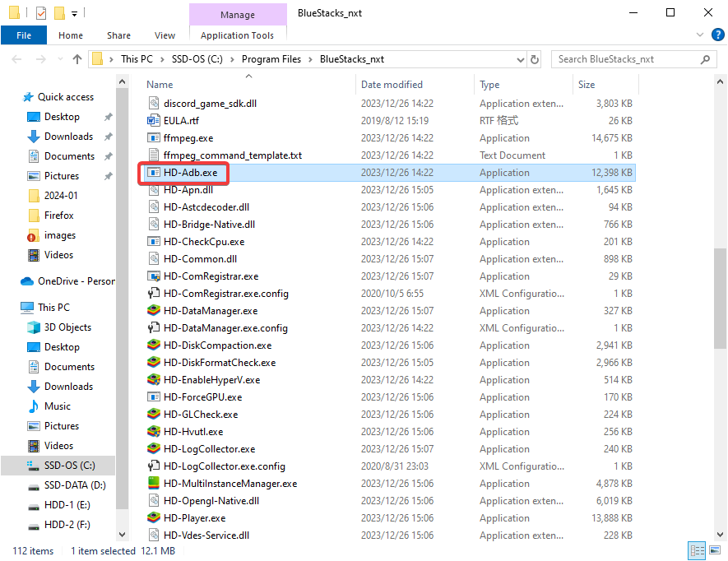Click the Refresh button beside address bar

(535, 59)
